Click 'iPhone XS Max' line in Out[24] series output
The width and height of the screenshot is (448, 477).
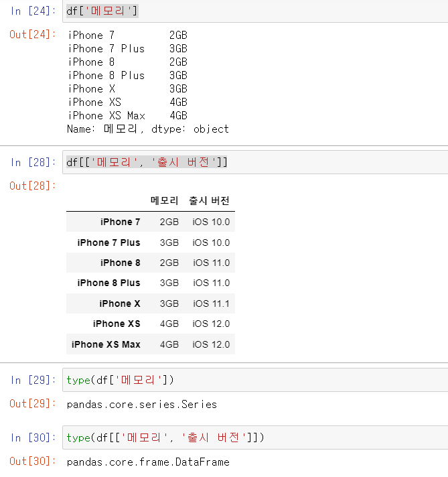pyautogui.click(x=127, y=115)
